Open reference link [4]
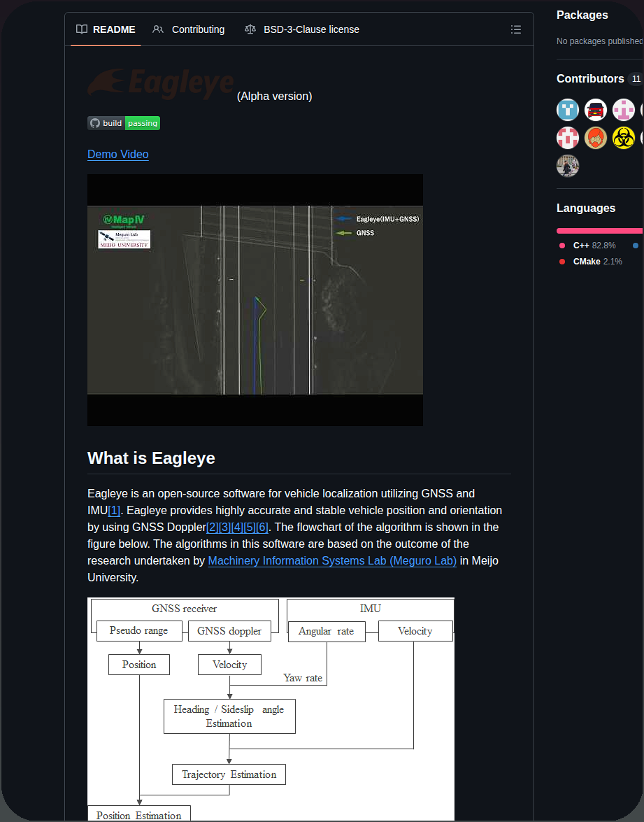644x822 pixels. [x=237, y=527]
